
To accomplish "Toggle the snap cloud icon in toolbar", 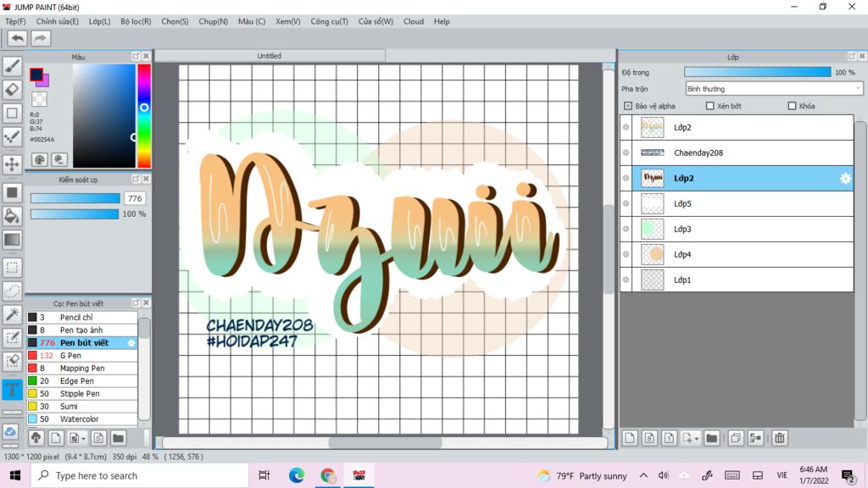I will [11, 431].
